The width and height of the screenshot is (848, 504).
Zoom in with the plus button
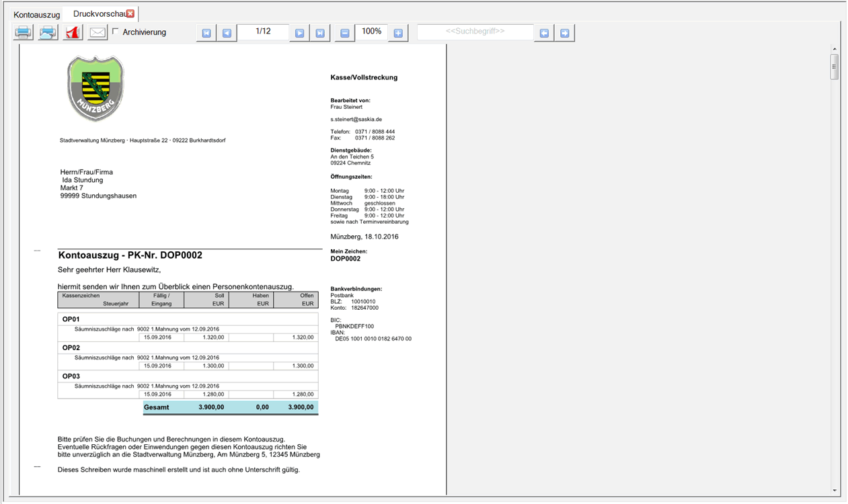point(398,33)
